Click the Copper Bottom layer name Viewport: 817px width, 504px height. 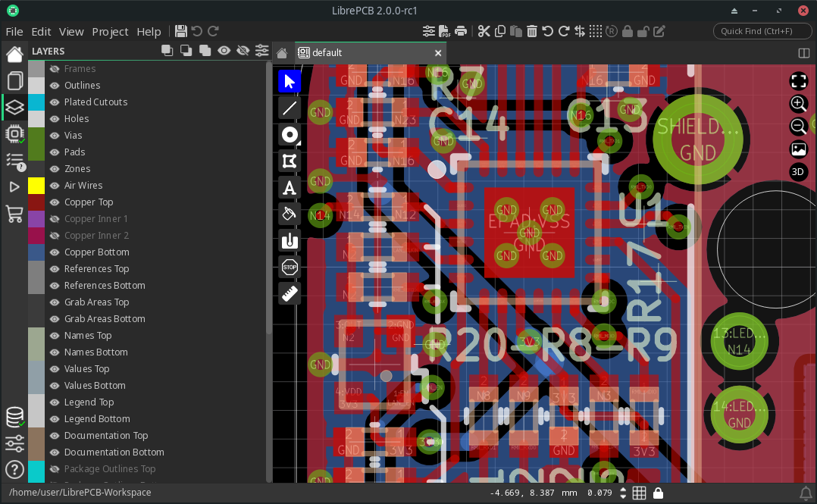[x=97, y=252]
